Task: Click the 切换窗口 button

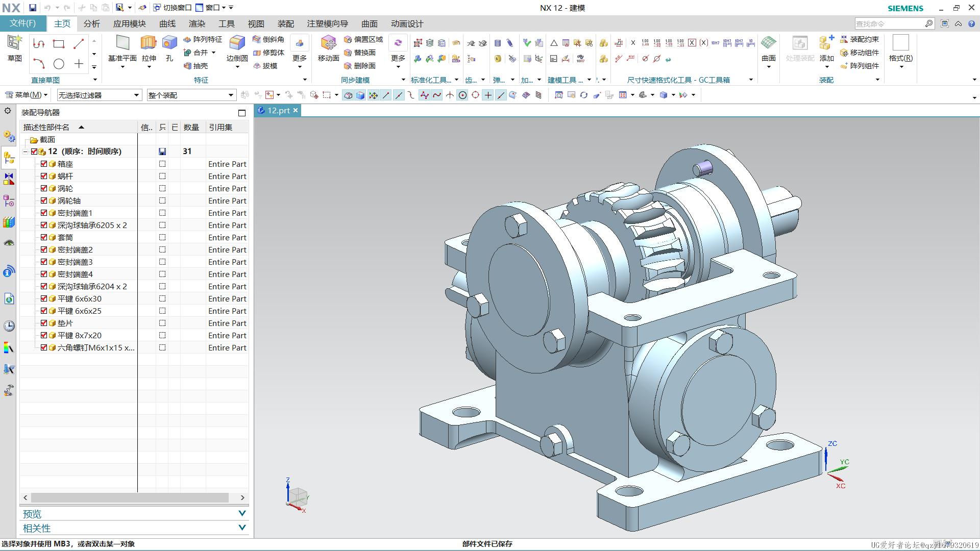Action: coord(173,8)
